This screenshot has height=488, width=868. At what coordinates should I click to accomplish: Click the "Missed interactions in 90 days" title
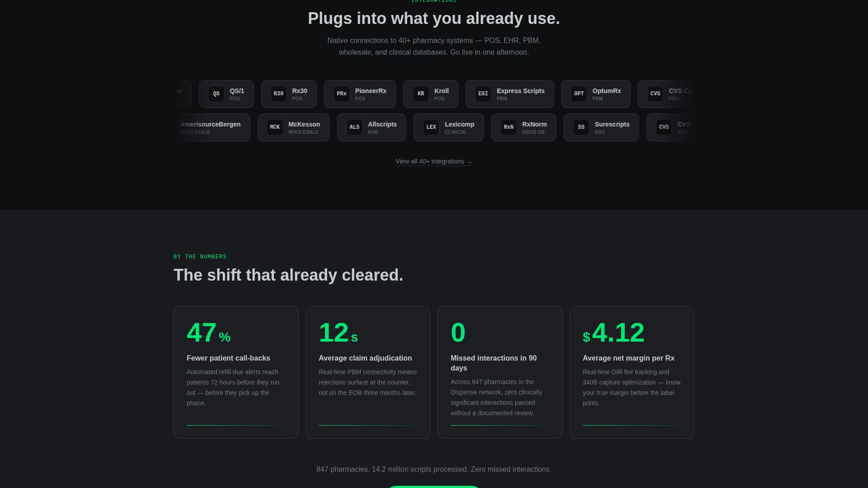tap(494, 363)
